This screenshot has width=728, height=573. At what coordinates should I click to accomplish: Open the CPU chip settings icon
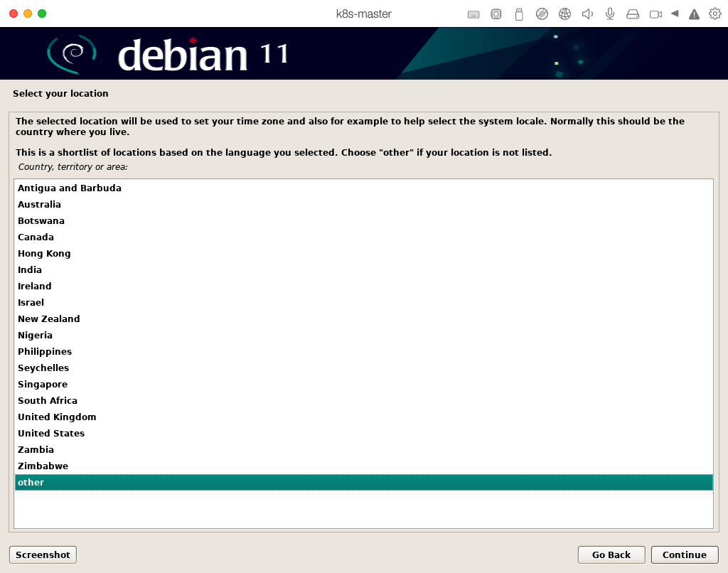tap(496, 14)
